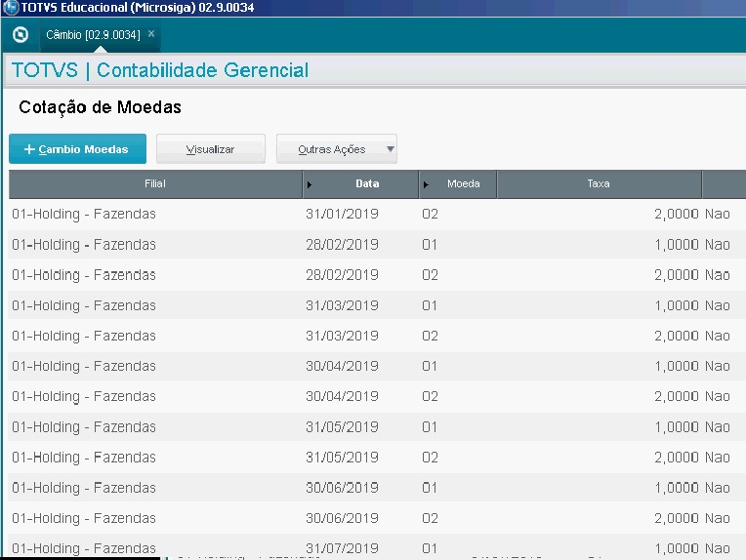Select 30/06/2019 row with Moeda 01

tap(377, 488)
